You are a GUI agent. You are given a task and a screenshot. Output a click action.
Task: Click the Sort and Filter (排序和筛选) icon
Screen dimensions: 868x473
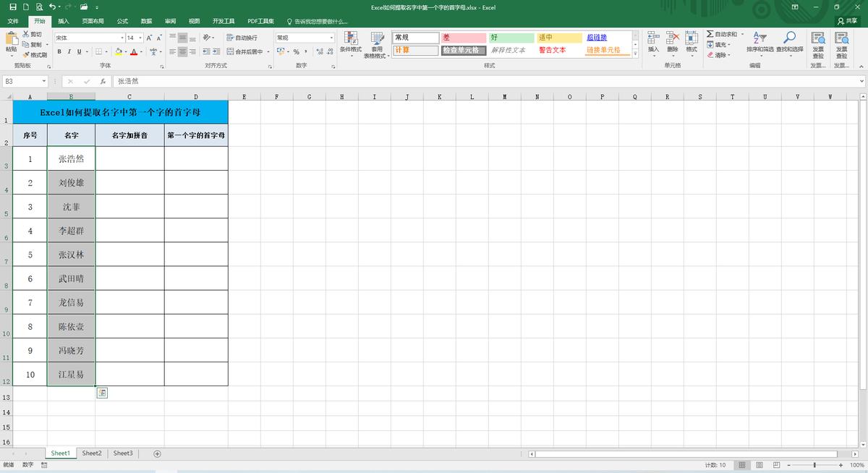click(759, 42)
